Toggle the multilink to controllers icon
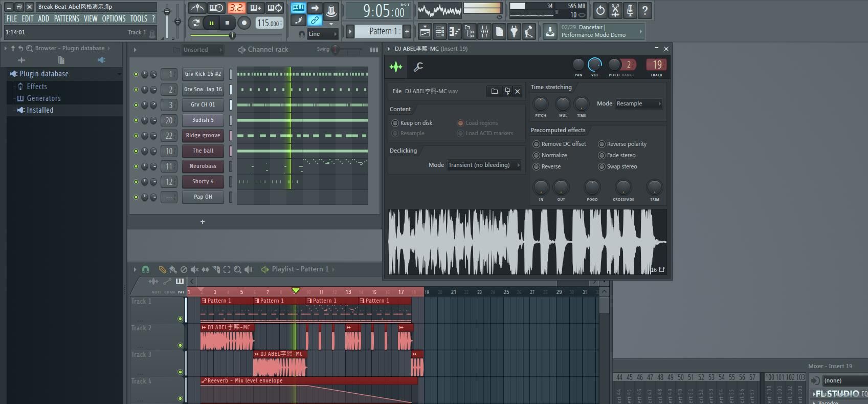The height and width of the screenshot is (404, 868). click(x=315, y=20)
